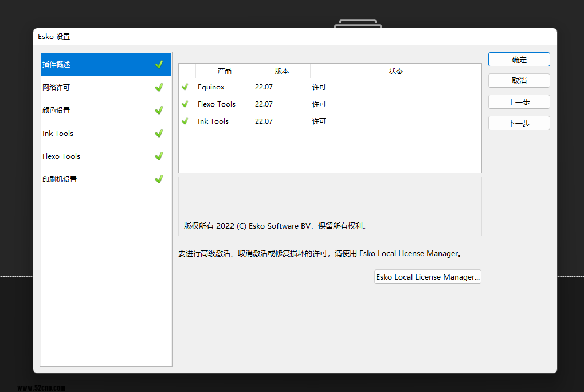Click the checkmark beside 颜色设置

pos(159,110)
